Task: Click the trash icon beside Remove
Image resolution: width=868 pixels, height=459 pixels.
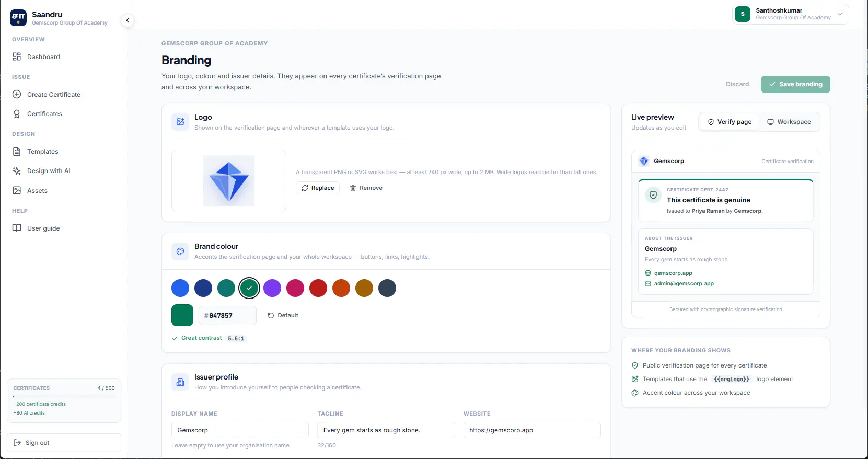Action: coord(353,188)
